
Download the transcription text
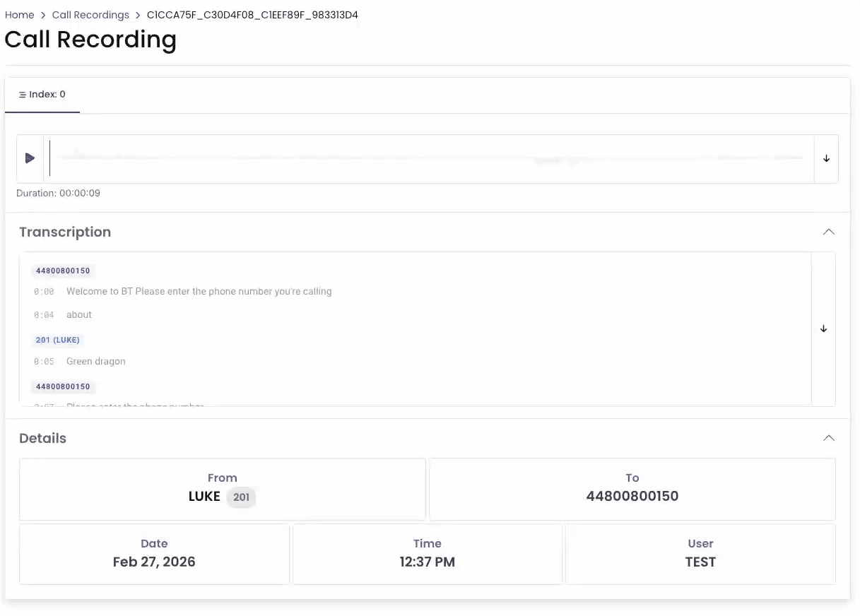823,328
